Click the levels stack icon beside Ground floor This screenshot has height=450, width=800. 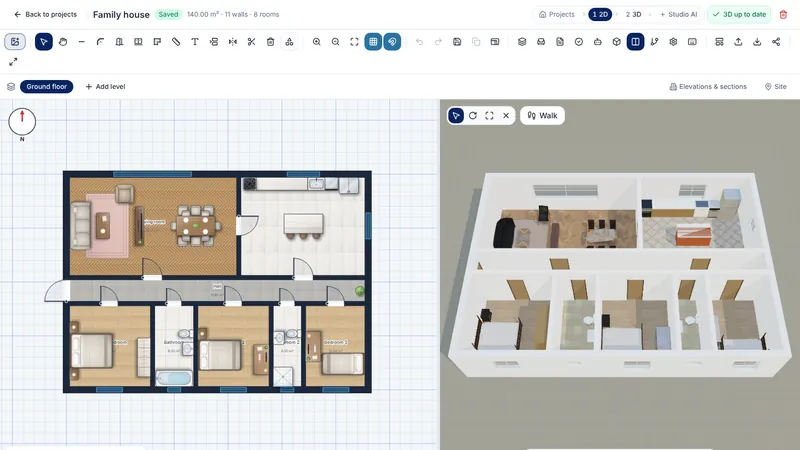pyautogui.click(x=11, y=87)
